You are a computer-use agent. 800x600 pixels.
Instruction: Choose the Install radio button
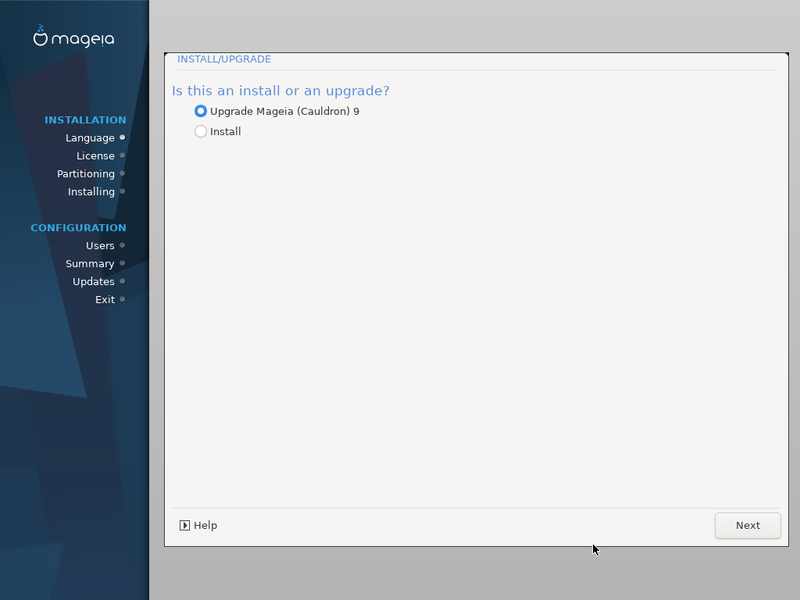pyautogui.click(x=201, y=131)
